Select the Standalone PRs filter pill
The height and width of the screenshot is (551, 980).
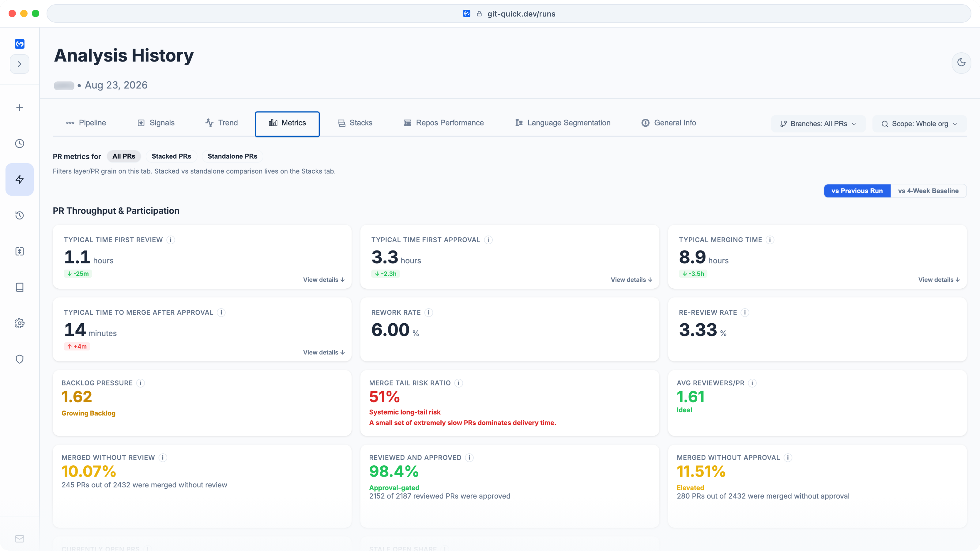pyautogui.click(x=232, y=156)
